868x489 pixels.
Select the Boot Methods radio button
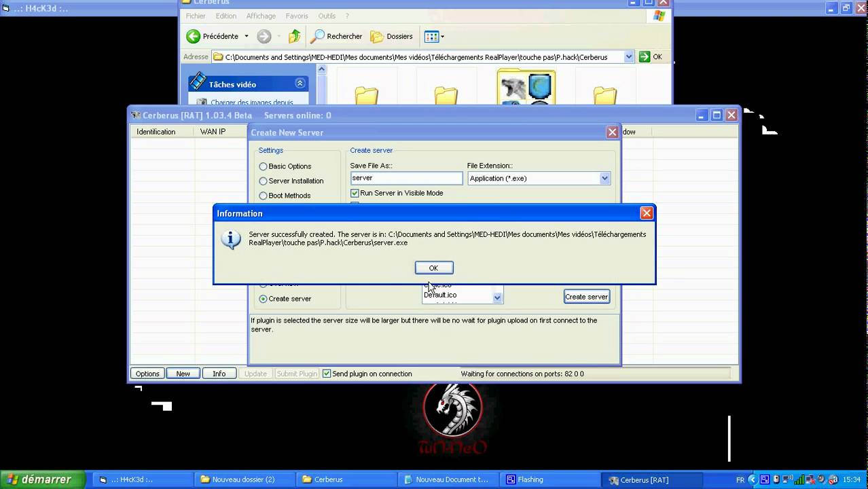[263, 196]
